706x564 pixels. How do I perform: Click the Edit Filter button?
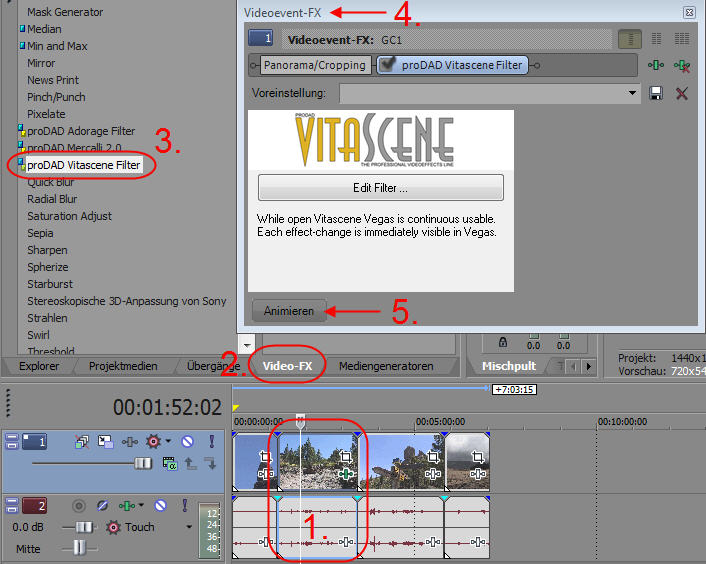(380, 187)
